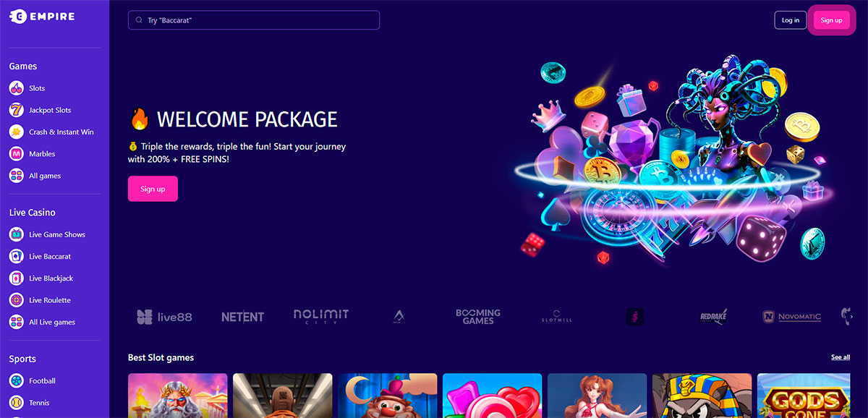The height and width of the screenshot is (418, 868).
Task: Select the Live Baccarat icon
Action: click(16, 256)
